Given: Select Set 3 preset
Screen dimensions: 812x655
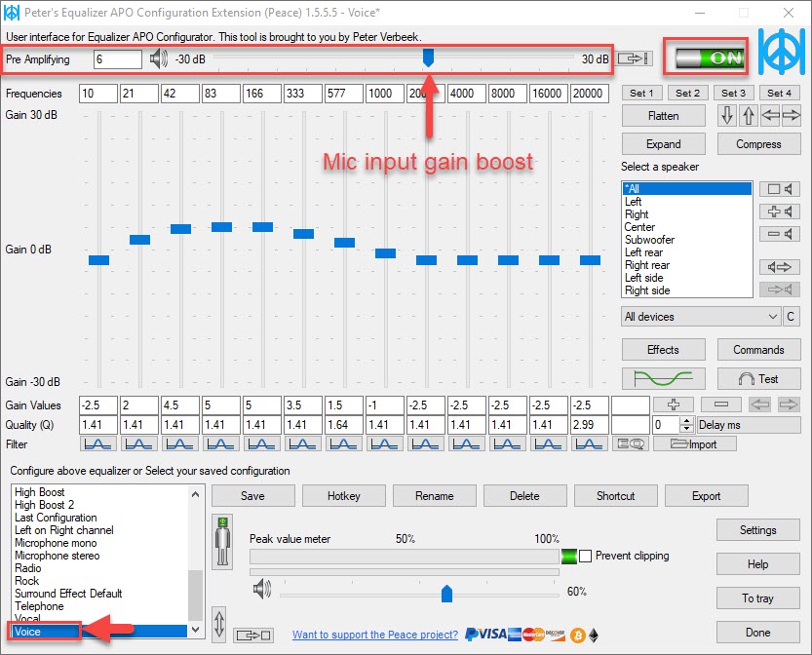Looking at the screenshot, I should pyautogui.click(x=733, y=93).
